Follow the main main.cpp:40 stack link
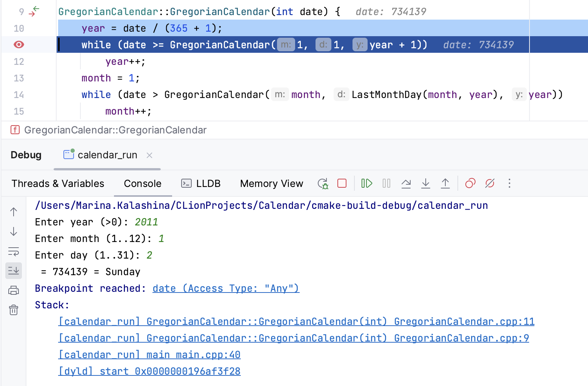Viewport: 588px width, 386px height. click(149, 355)
